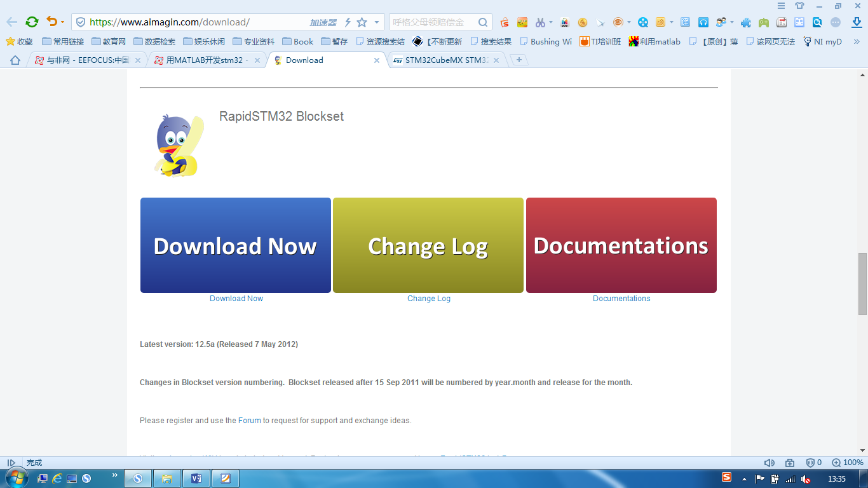
Task: Click the green game controller icon
Action: tap(764, 22)
